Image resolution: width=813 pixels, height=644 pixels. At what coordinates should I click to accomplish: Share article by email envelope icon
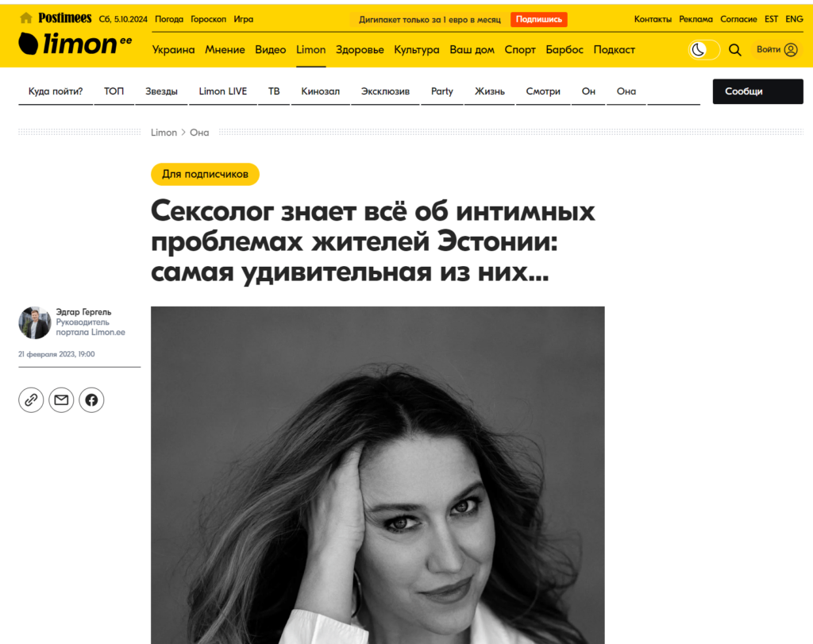tap(61, 399)
